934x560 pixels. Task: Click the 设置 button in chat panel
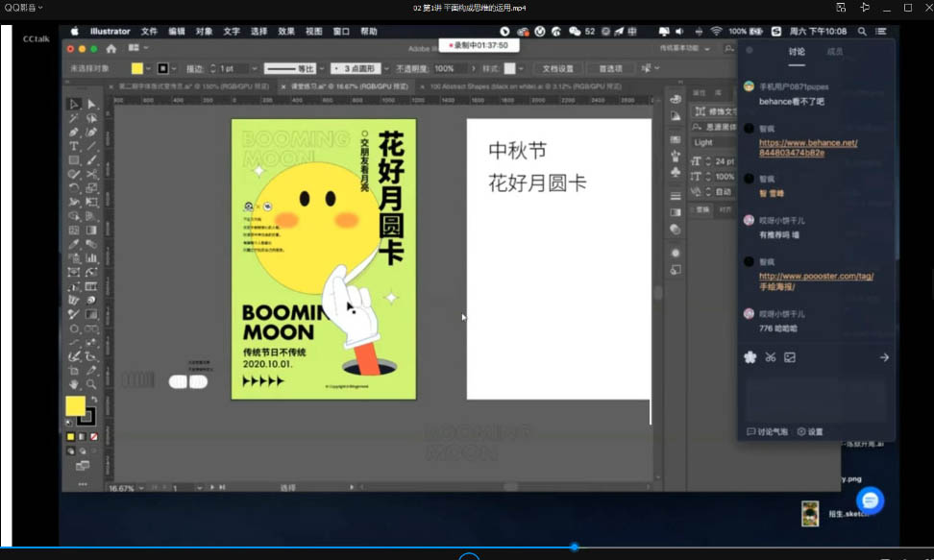[810, 432]
